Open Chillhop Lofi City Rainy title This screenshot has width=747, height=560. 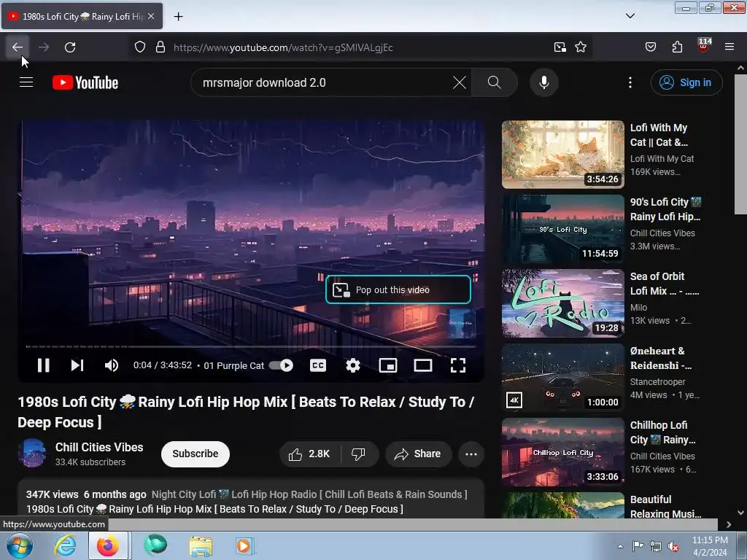(662, 432)
